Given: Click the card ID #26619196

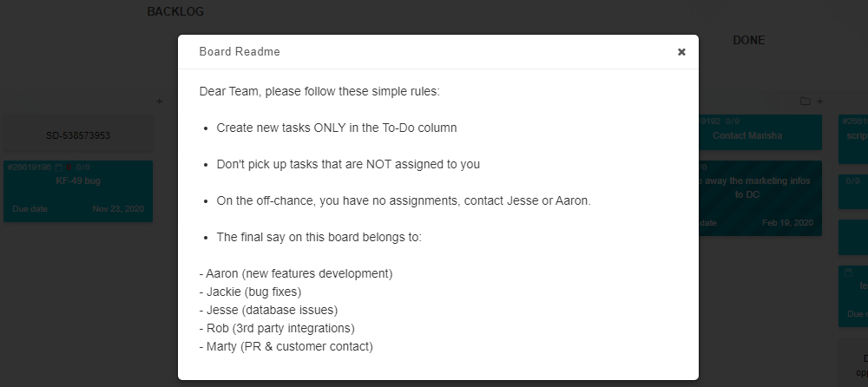Looking at the screenshot, I should 30,167.
